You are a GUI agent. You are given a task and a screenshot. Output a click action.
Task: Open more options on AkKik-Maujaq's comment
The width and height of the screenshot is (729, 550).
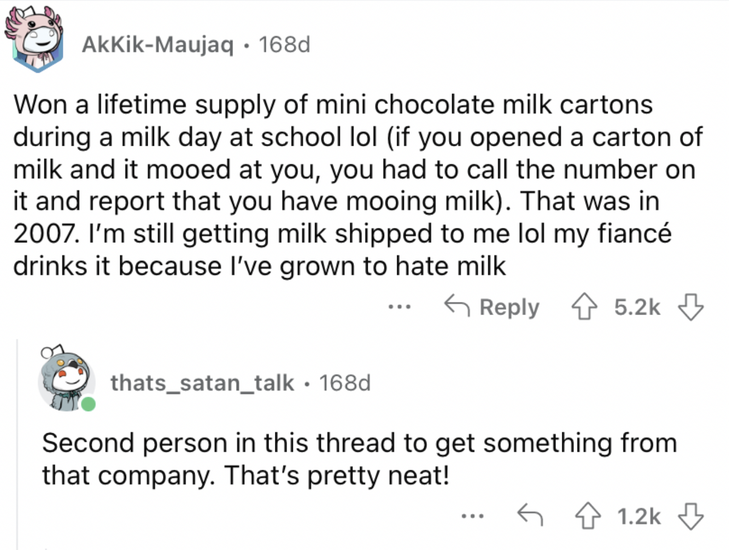click(398, 307)
